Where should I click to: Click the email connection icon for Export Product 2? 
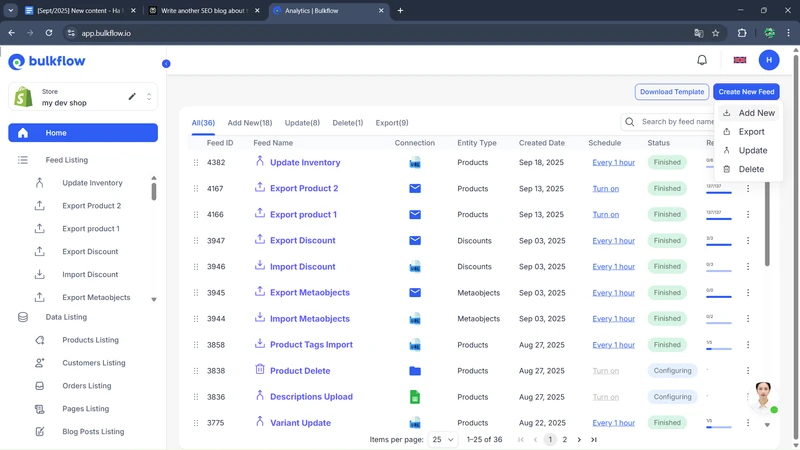415,188
